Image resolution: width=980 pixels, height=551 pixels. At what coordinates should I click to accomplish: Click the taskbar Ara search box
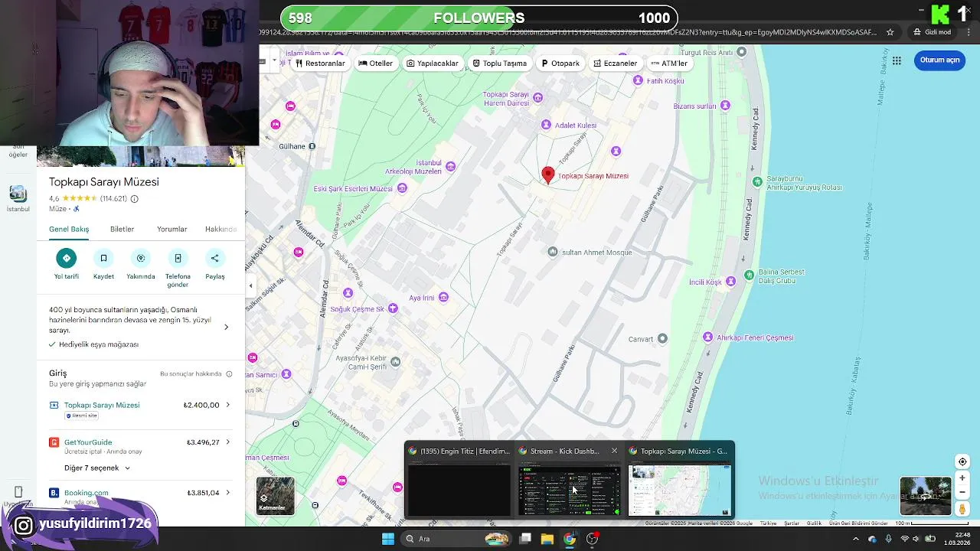(x=457, y=539)
